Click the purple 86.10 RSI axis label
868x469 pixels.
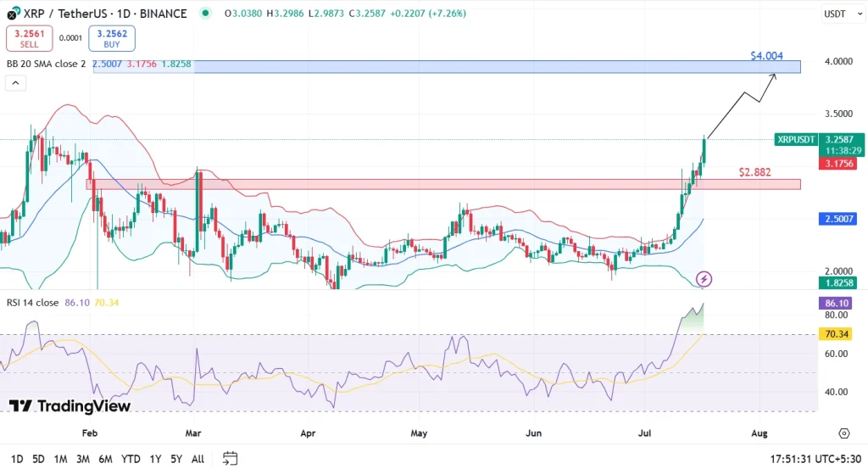[836, 303]
